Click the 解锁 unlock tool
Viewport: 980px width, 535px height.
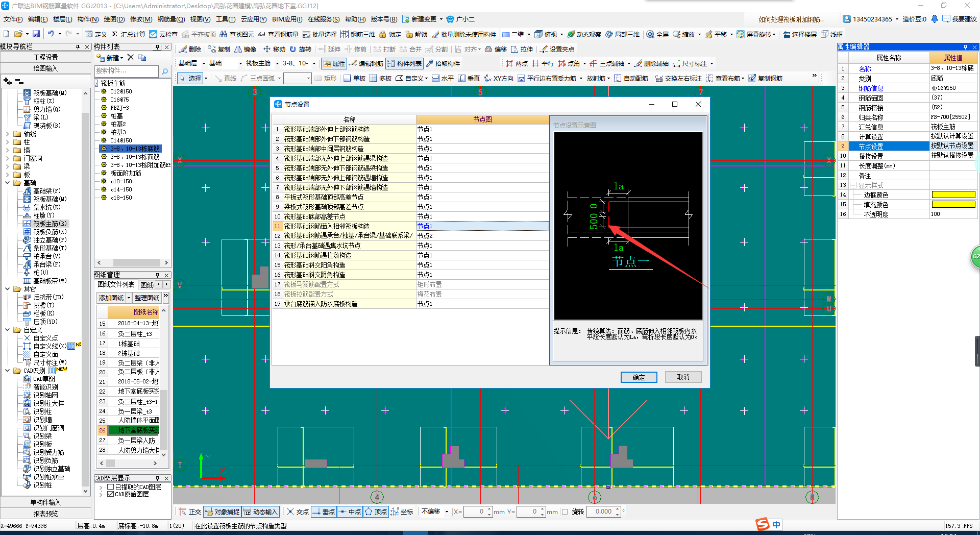(416, 34)
